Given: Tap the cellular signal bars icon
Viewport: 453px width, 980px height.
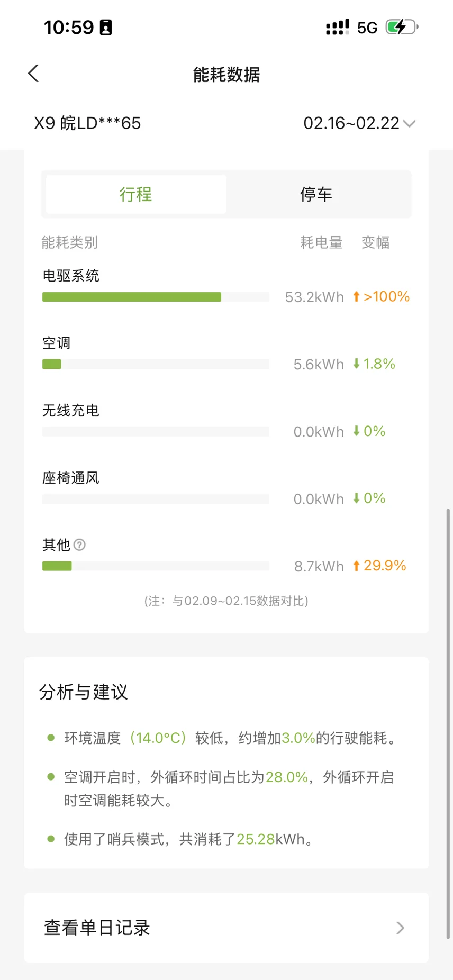Looking at the screenshot, I should pos(338,27).
